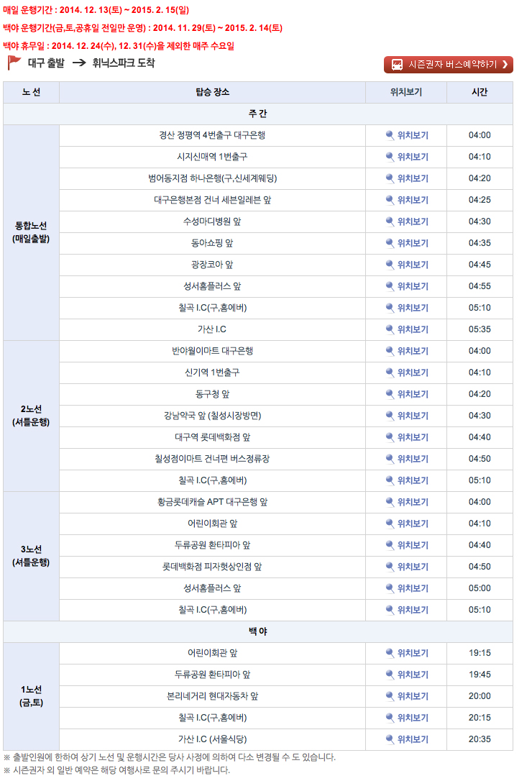Open 위치보기 link for 두류공원 환타피아 앞 at 19:45
The width and height of the screenshot is (532, 781).
pyautogui.click(x=413, y=675)
